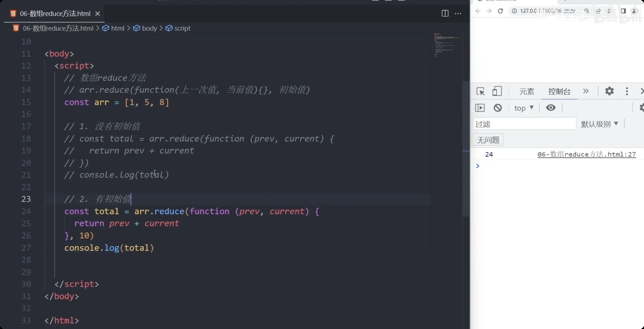
Task: Open DevTools settings gear
Action: tap(609, 91)
